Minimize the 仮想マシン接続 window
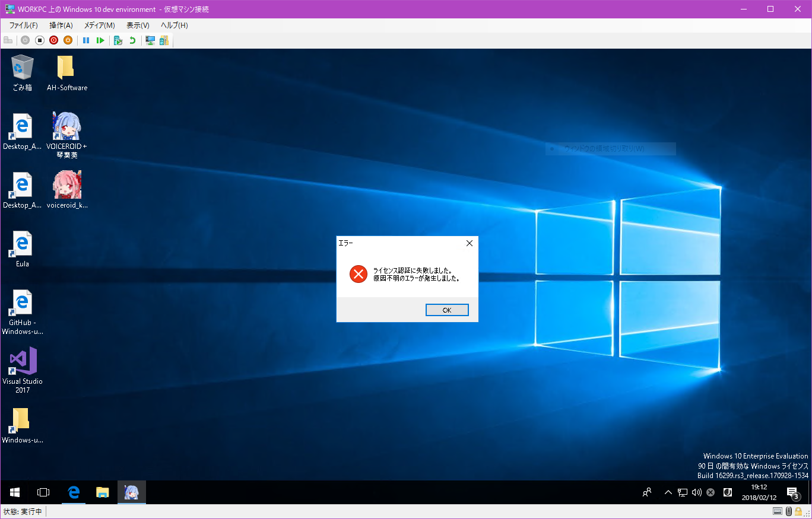 (x=743, y=9)
